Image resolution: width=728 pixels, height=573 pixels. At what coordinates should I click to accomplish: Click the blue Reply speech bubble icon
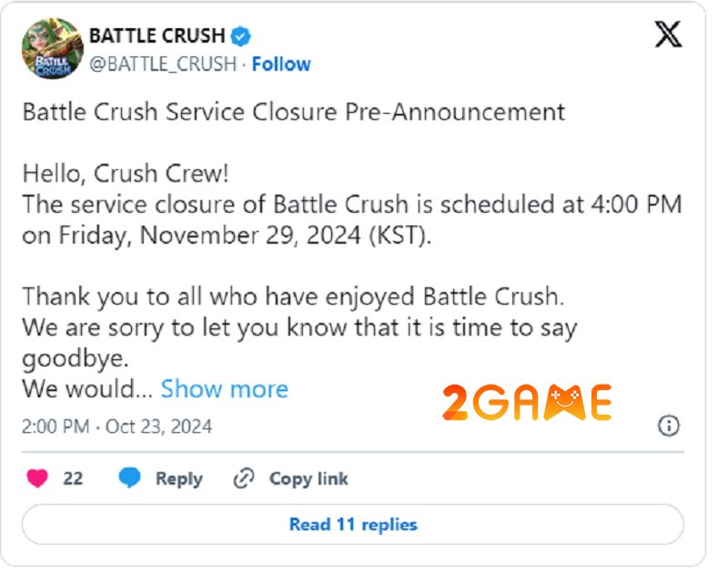click(x=129, y=478)
